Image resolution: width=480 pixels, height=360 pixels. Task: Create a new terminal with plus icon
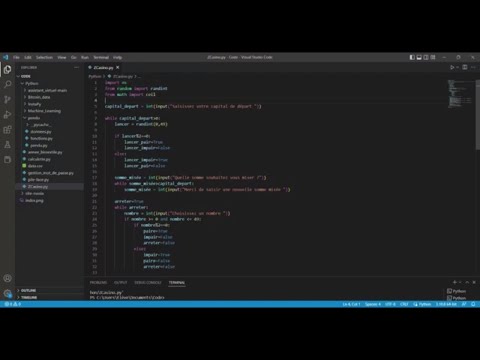click(x=454, y=282)
